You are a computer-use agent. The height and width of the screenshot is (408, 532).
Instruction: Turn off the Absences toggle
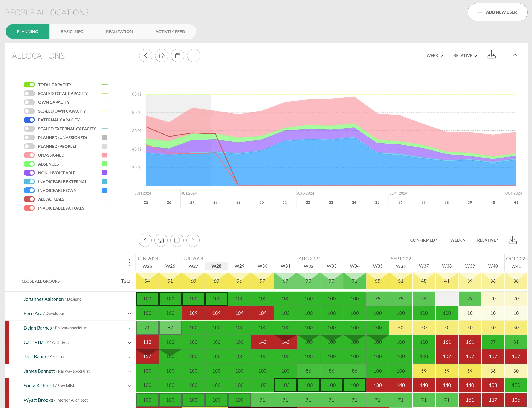coord(29,164)
